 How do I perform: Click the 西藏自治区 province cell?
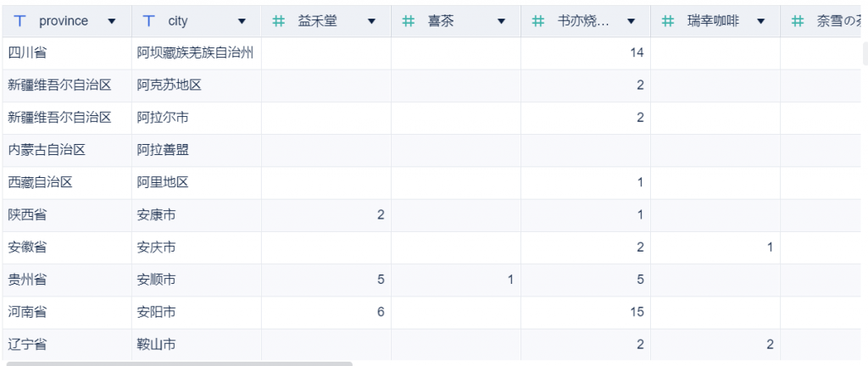67,182
